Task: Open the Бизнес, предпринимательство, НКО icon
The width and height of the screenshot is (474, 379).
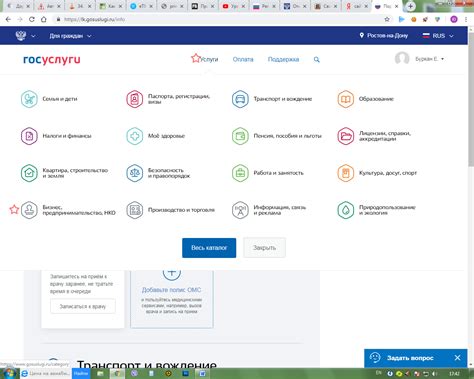Action: click(x=29, y=210)
